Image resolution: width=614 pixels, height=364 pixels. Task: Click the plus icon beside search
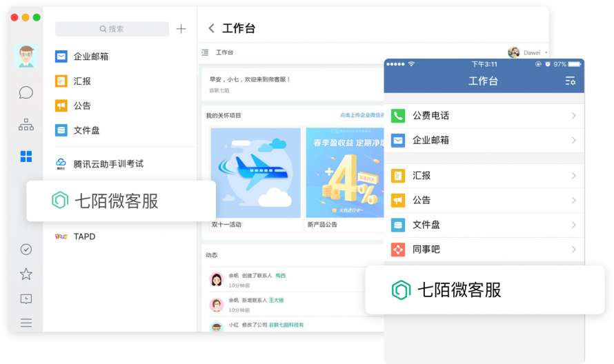tap(181, 28)
